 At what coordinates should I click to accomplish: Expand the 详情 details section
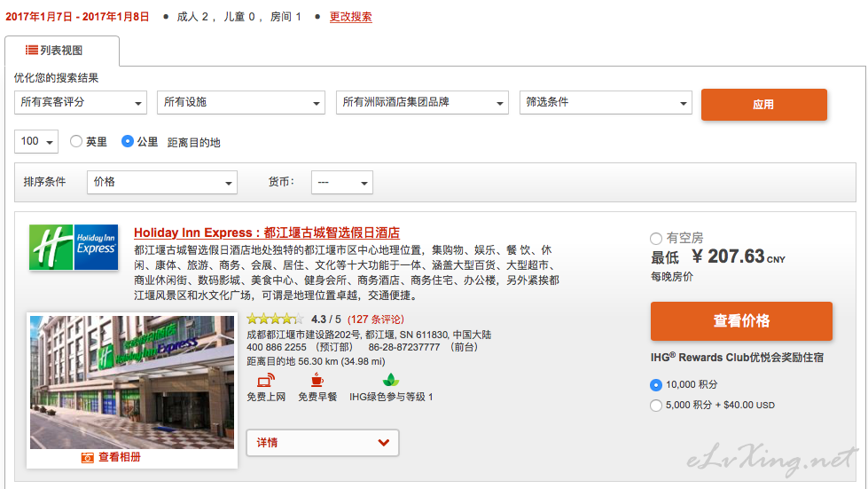[x=323, y=443]
